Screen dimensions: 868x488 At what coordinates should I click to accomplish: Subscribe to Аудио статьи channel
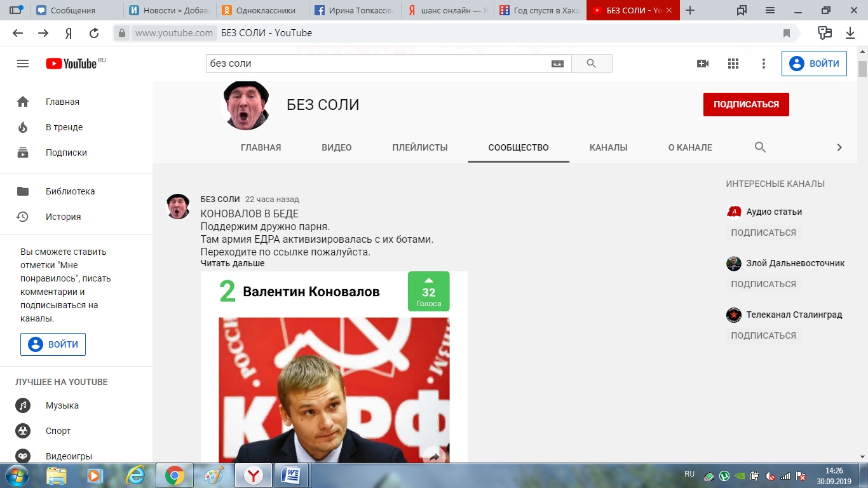click(x=763, y=233)
